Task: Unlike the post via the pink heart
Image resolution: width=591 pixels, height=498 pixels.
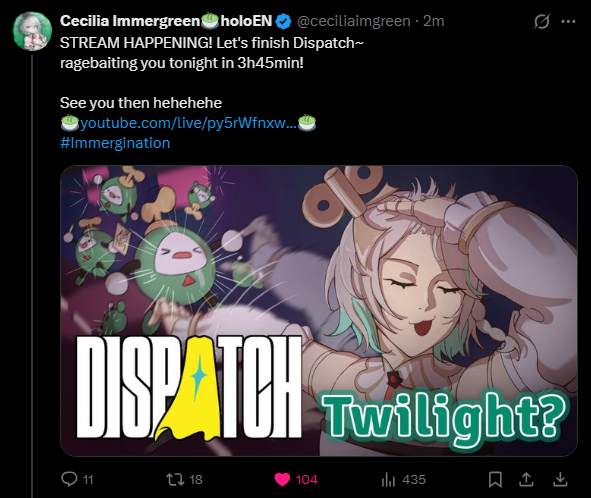Action: pyautogui.click(x=282, y=480)
